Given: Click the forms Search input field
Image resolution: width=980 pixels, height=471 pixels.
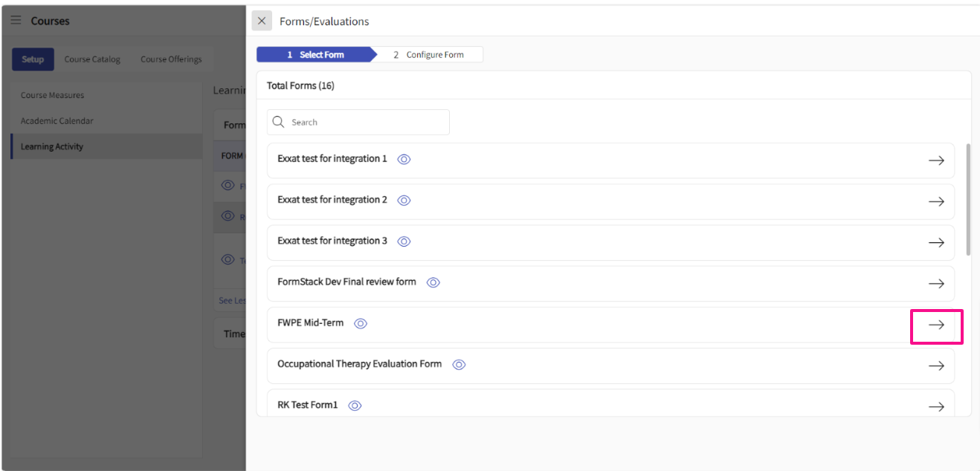Looking at the screenshot, I should click(364, 122).
